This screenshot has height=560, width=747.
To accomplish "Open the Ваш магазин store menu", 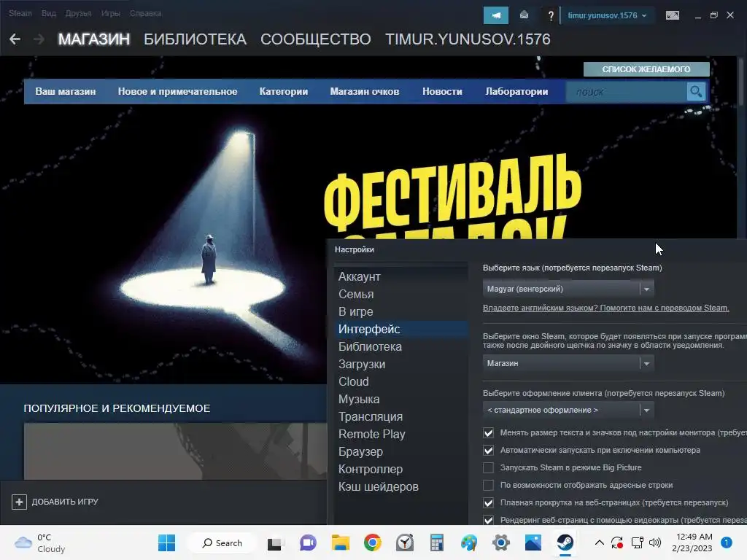I will [65, 91].
